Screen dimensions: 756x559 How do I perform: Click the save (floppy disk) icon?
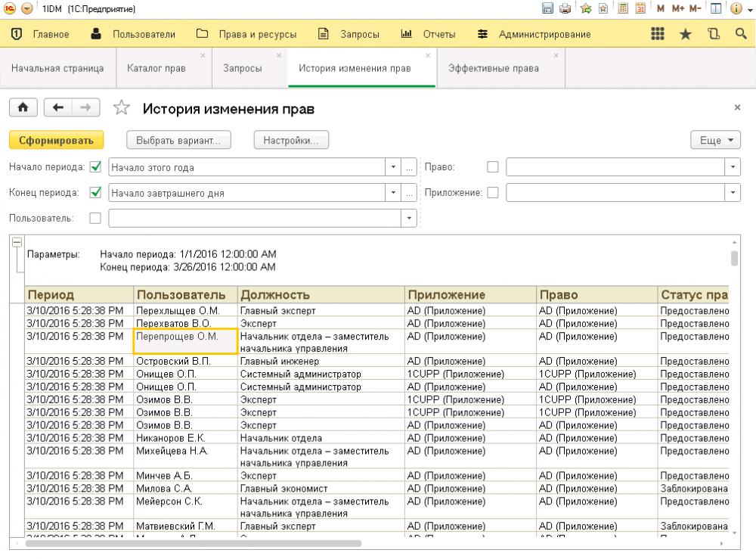(x=548, y=9)
